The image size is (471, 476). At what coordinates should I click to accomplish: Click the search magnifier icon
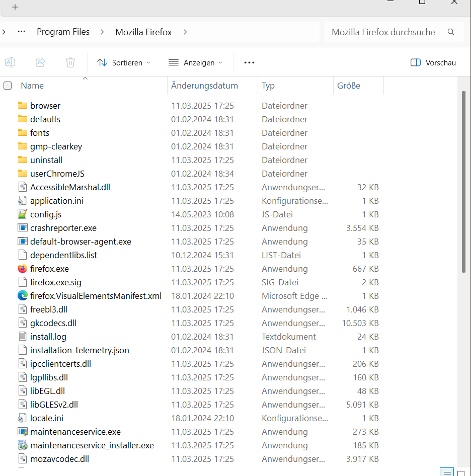click(x=451, y=32)
